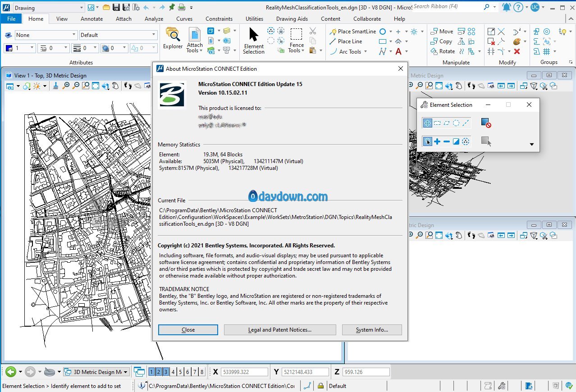Click the Close button in About dialog
The image size is (576, 392).
pyautogui.click(x=188, y=330)
